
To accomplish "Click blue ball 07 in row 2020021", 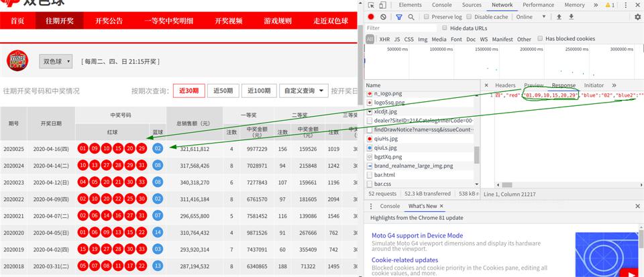I will [158, 216].
